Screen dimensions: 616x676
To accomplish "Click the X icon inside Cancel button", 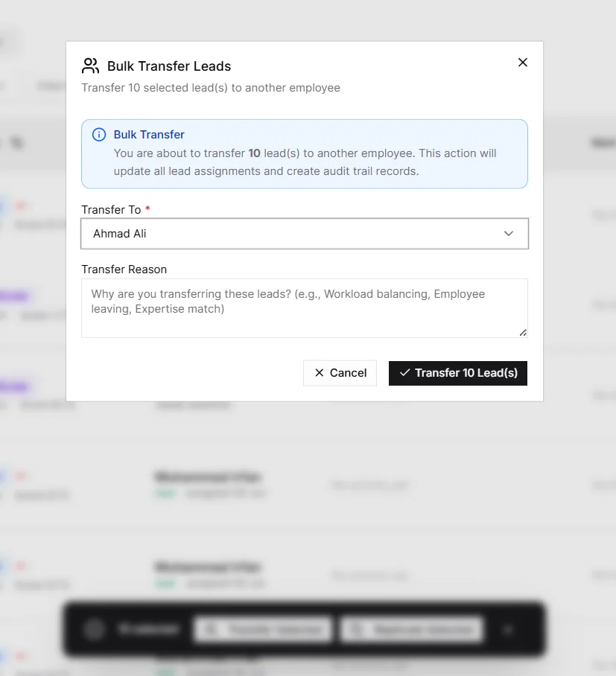I will [x=320, y=373].
